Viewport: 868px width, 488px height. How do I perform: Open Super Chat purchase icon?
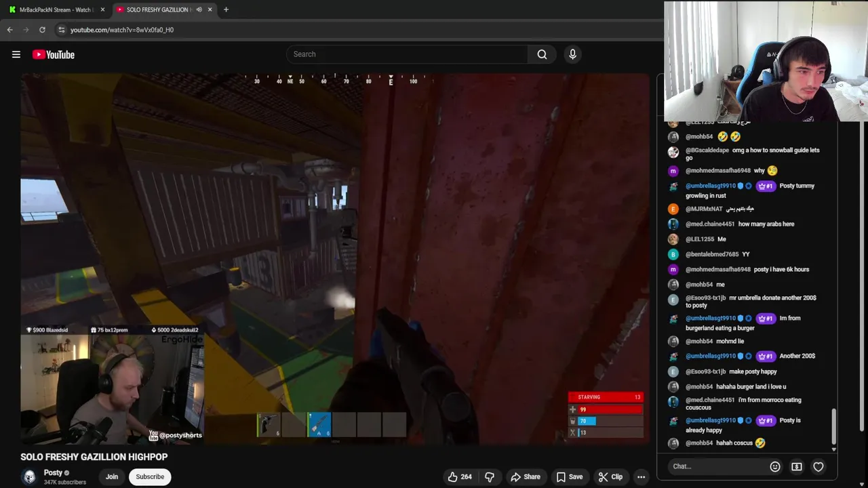(797, 466)
